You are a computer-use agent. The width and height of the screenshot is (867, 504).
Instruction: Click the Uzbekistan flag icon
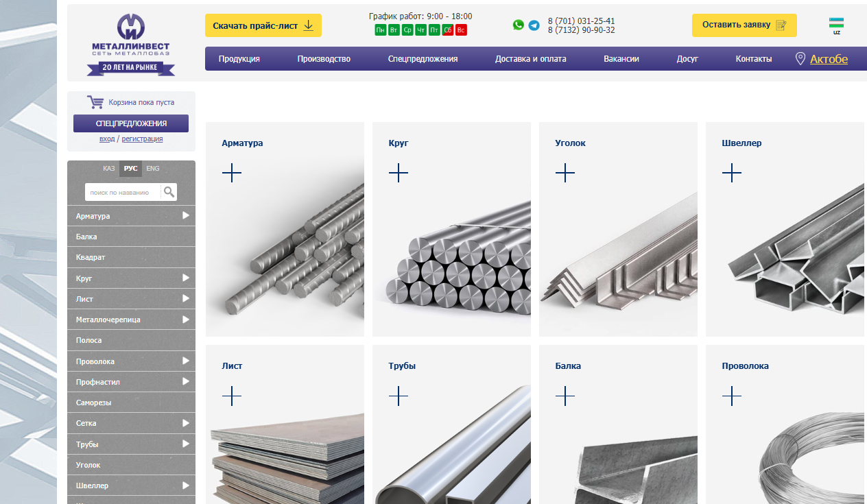coord(836,23)
